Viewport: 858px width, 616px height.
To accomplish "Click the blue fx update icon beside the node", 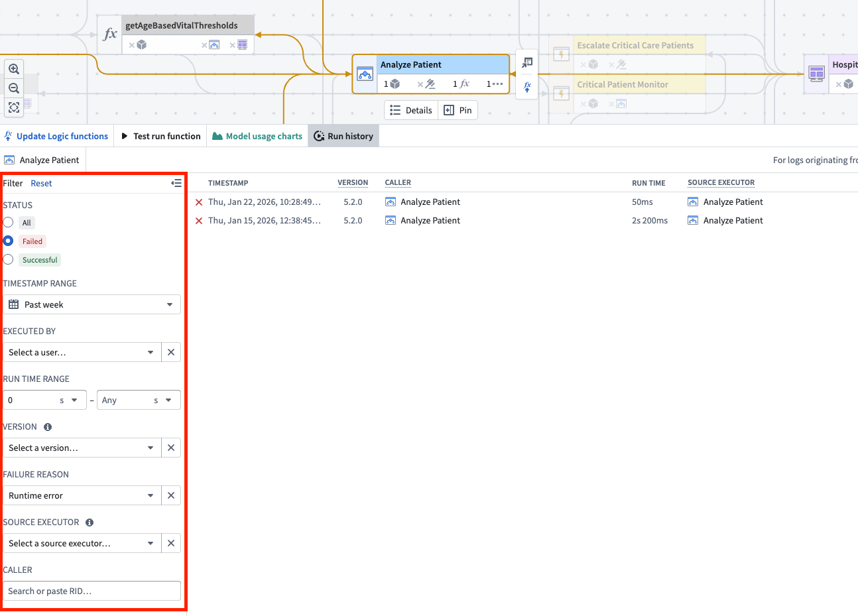I will [x=527, y=87].
